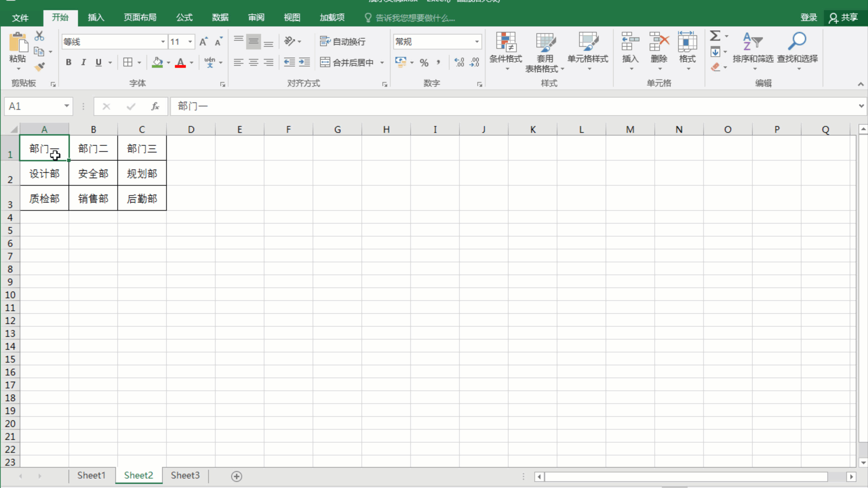Switch to the 插入 ribbon tab
The height and width of the screenshot is (488, 868).
coord(95,18)
